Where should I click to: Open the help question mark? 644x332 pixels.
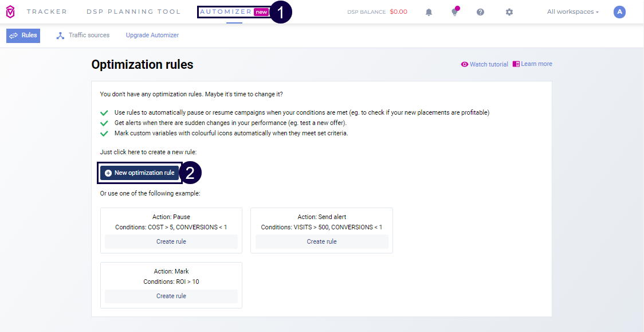[x=480, y=11]
